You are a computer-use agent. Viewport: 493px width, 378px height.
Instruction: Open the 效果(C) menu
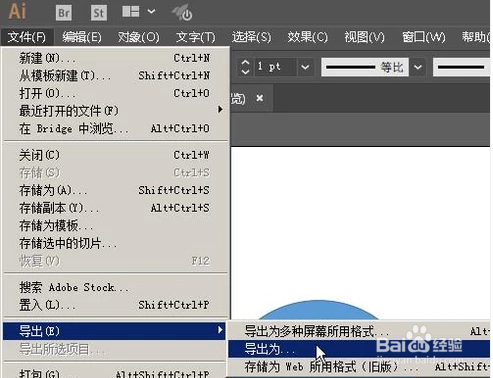pos(308,37)
